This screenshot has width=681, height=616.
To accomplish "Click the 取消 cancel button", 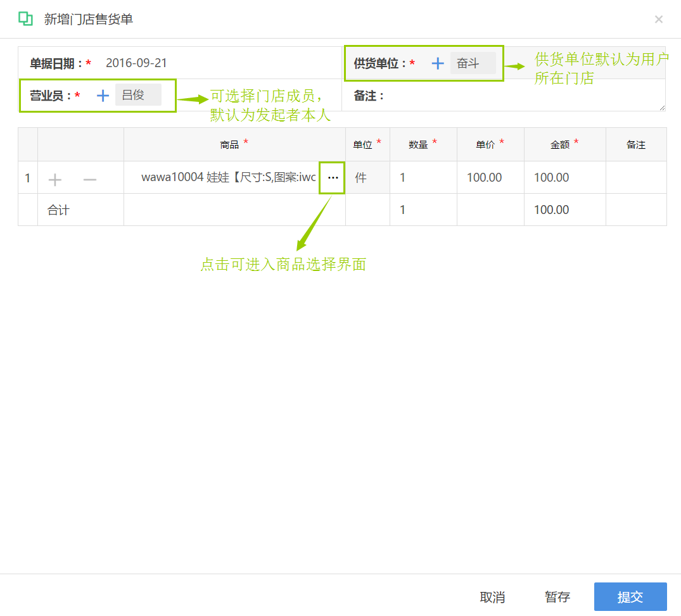I will (x=492, y=597).
